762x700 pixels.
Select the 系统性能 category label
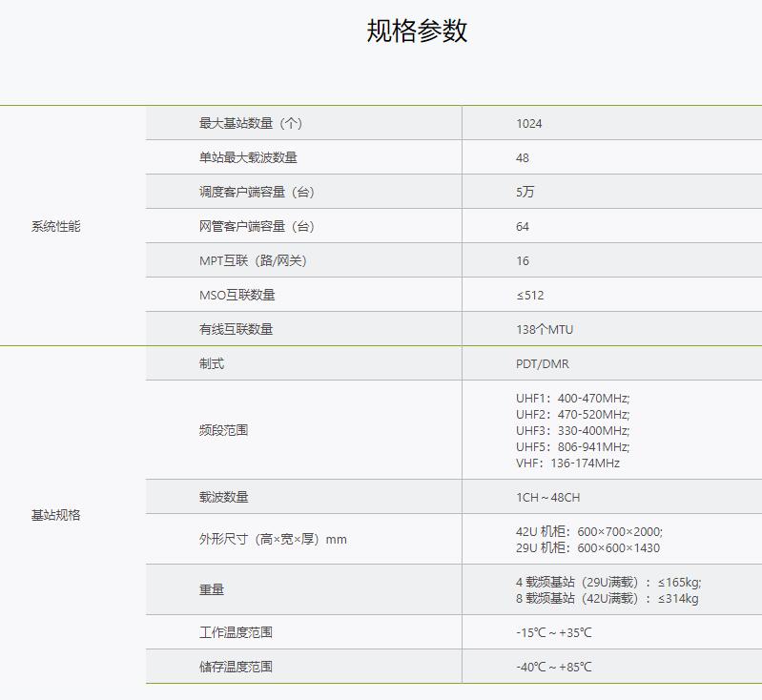tap(56, 226)
